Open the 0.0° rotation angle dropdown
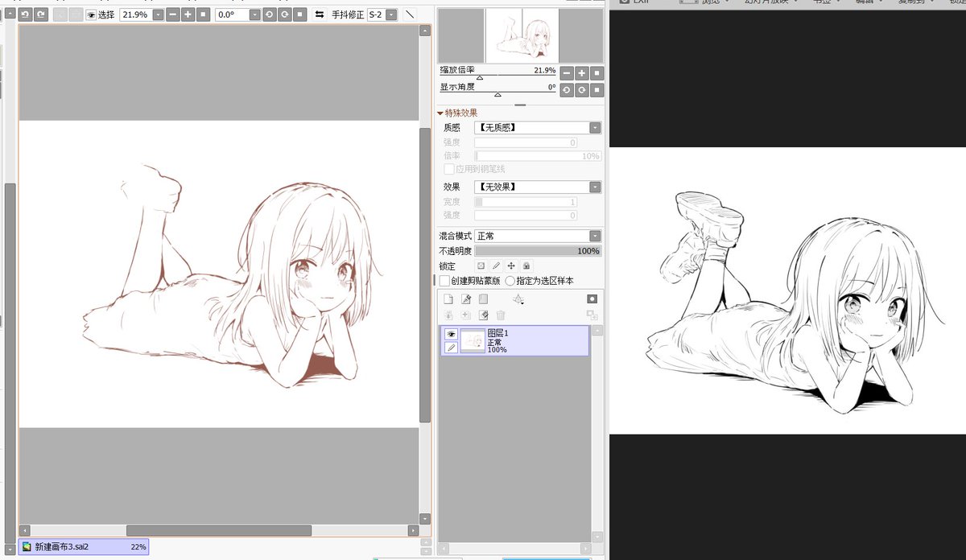 pyautogui.click(x=254, y=14)
